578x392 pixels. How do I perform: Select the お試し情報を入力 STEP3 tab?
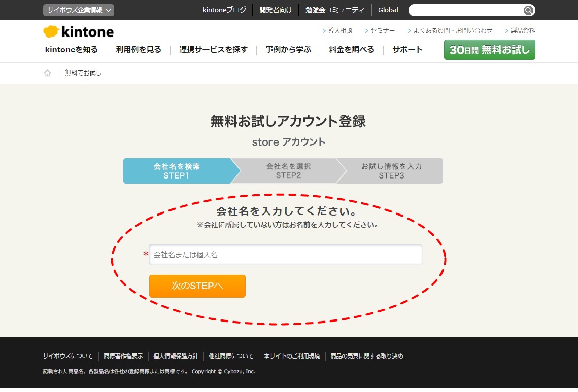(391, 171)
